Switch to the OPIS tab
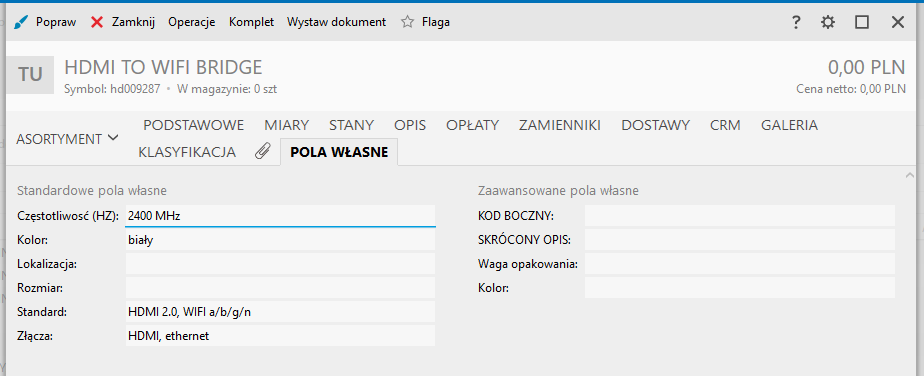Image resolution: width=924 pixels, height=376 pixels. click(x=410, y=125)
